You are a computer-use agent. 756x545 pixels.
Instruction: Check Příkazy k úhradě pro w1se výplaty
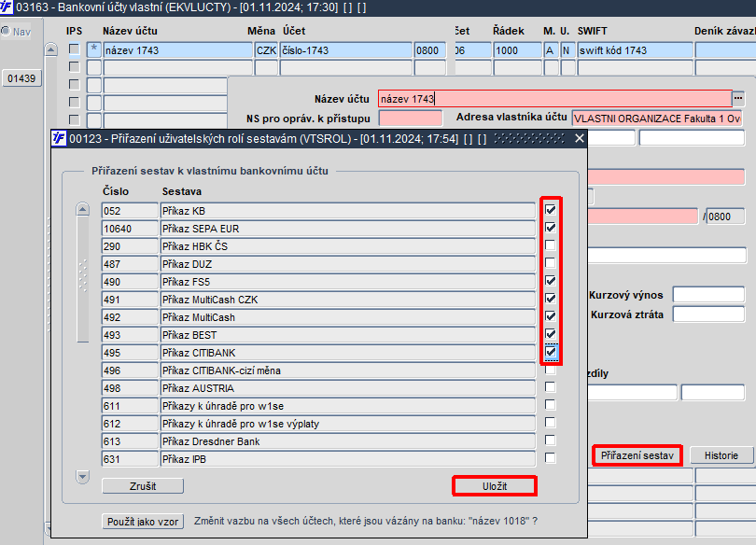pyautogui.click(x=550, y=423)
